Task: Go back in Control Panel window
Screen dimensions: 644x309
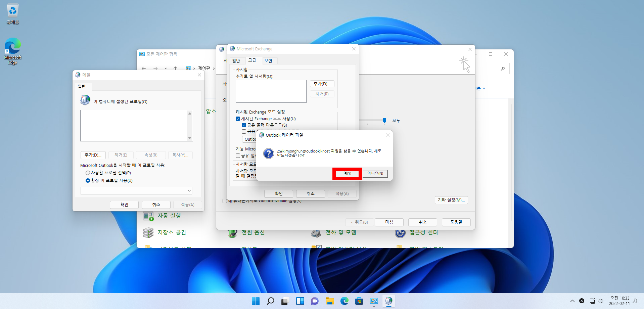Action: pyautogui.click(x=144, y=68)
